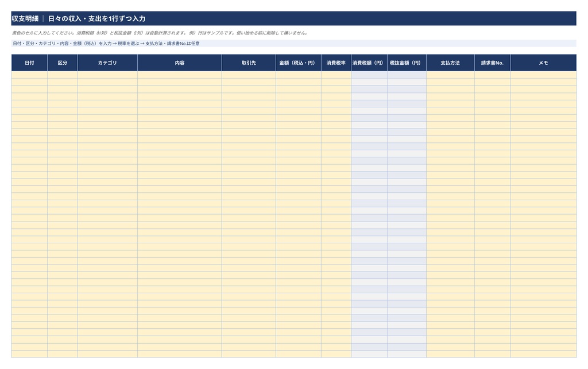Click the 請求書No. column header
The width and height of the screenshot is (588, 369).
pos(492,63)
